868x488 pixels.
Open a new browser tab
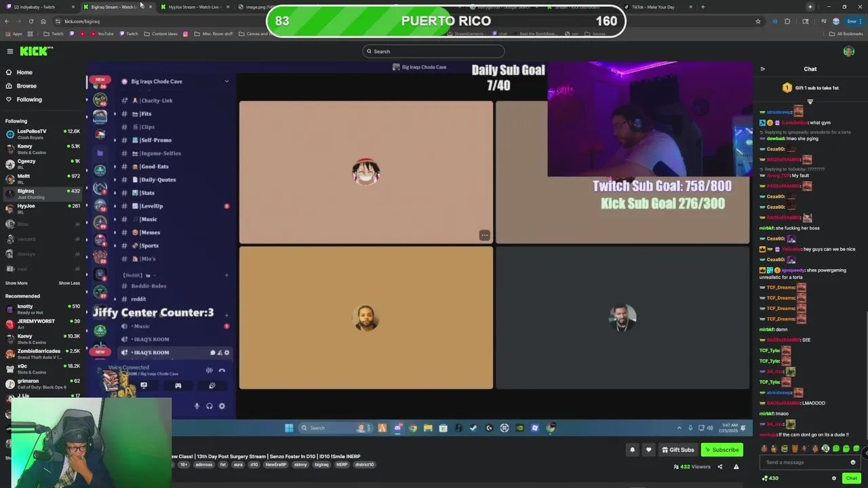[703, 7]
